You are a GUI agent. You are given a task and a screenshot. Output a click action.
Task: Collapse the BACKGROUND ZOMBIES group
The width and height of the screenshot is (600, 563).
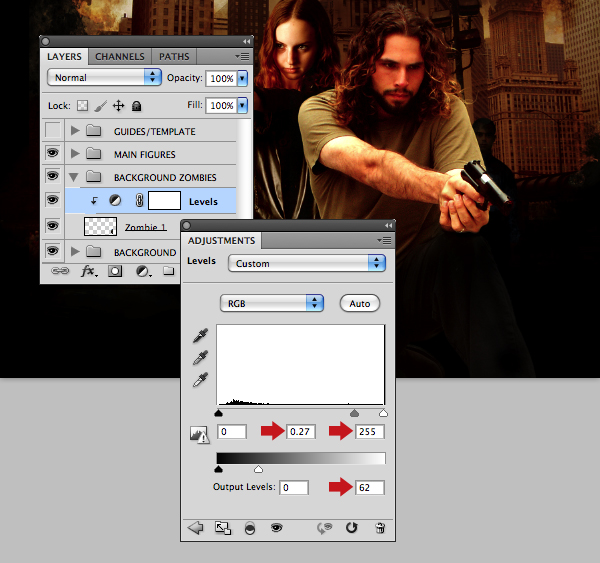pyautogui.click(x=74, y=177)
